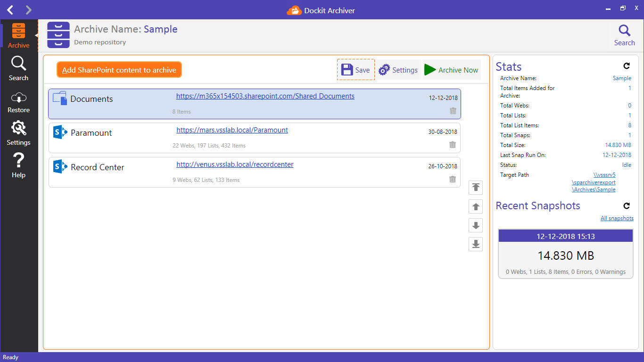Click the date 26-10-2018

(x=443, y=166)
